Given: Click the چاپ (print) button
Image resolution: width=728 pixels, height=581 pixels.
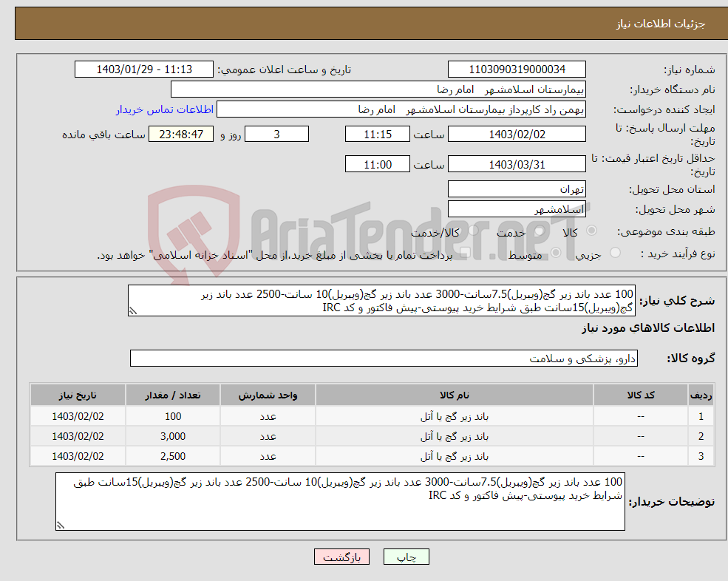Looking at the screenshot, I should (406, 557).
